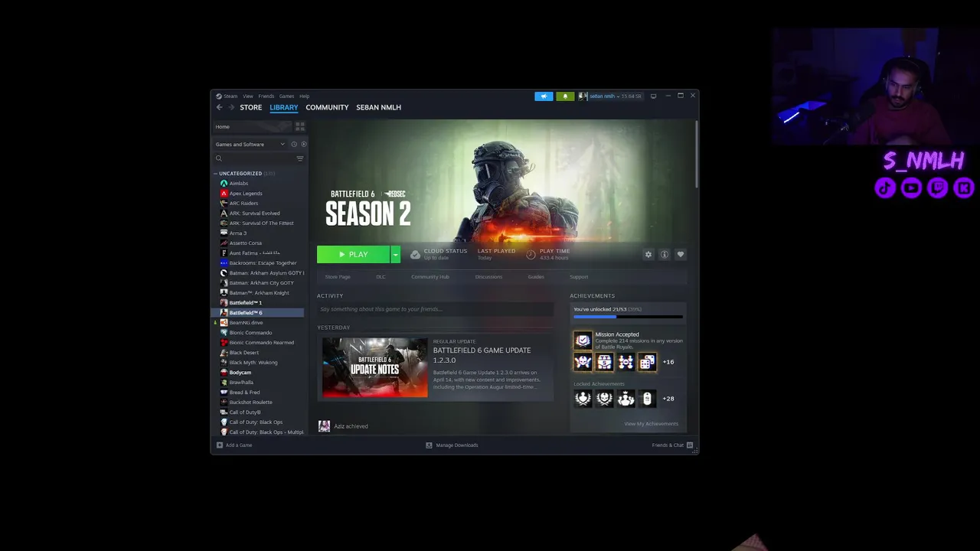980x551 pixels.
Task: Open the Friends menu
Action: pos(266,96)
